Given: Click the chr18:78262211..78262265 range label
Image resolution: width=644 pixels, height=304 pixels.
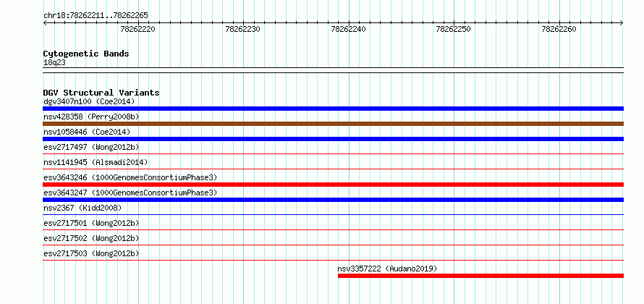Looking at the screenshot, I should [96, 16].
